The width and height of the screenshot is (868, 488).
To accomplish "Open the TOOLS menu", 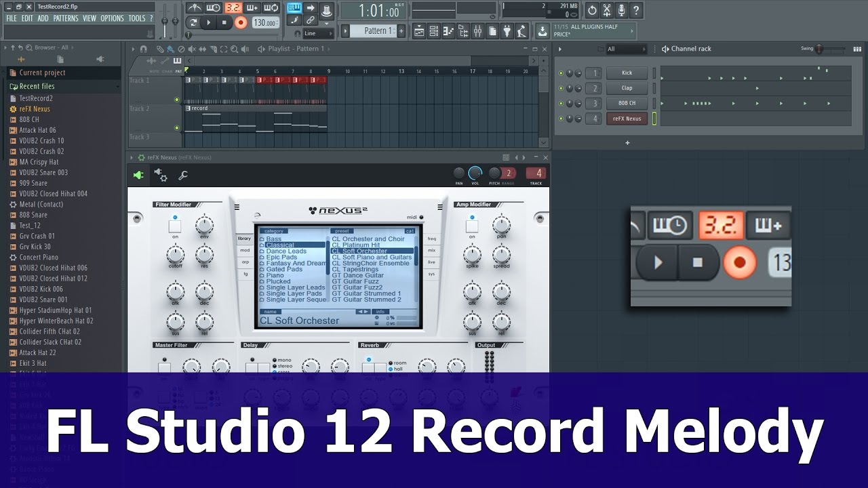I will coord(137,18).
